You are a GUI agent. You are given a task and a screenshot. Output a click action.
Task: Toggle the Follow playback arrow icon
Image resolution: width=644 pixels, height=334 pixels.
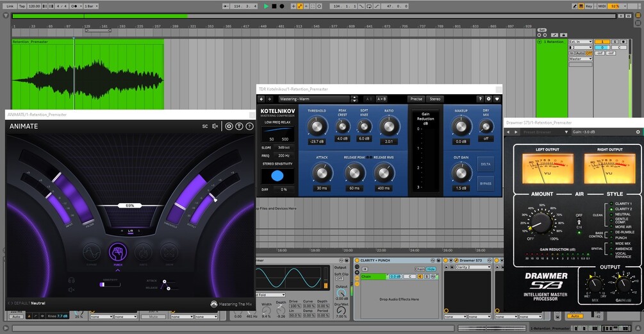[x=226, y=6]
